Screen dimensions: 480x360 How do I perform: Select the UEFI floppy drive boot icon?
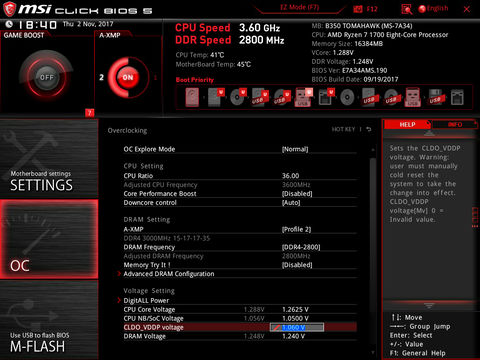326,97
